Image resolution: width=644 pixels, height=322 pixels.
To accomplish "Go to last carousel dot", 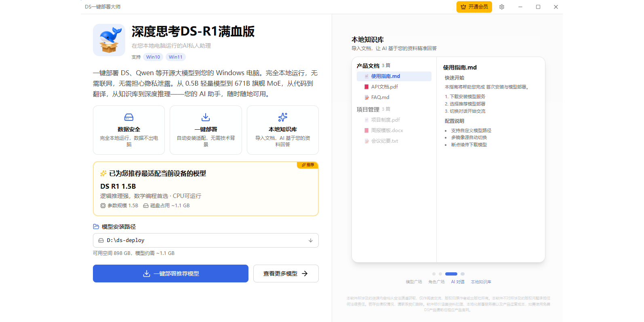I will click(x=463, y=274).
